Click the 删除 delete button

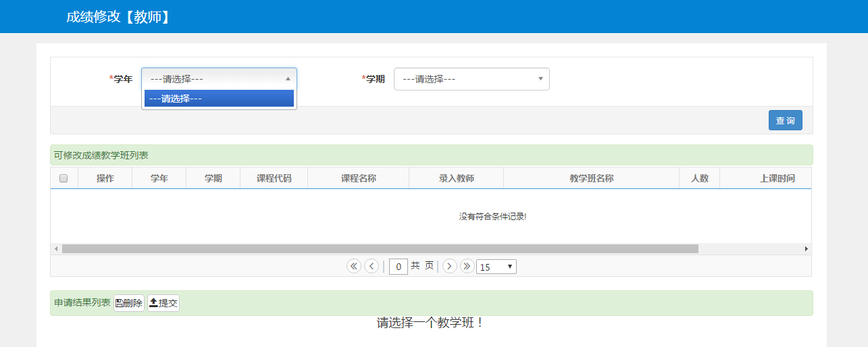click(129, 303)
